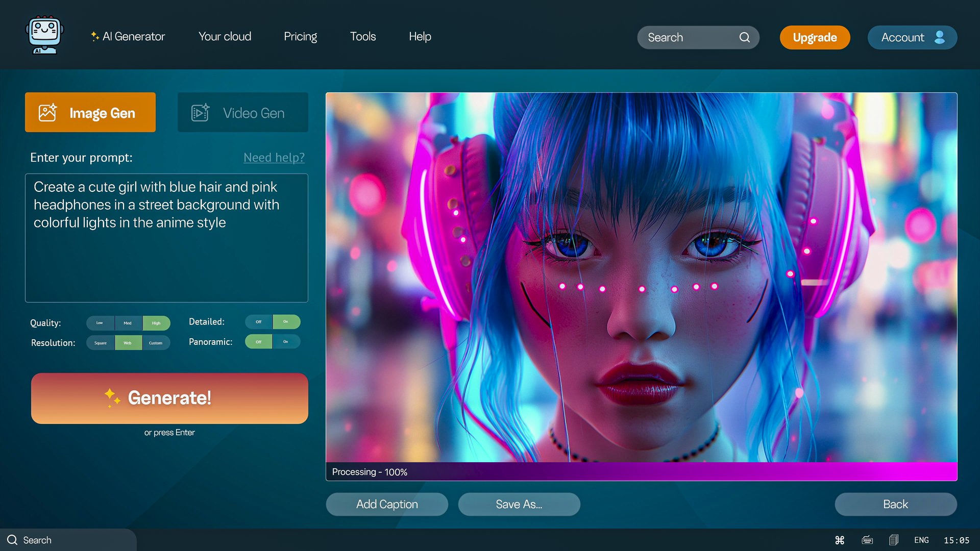Viewport: 980px width, 551px height.
Task: Click inside the prompt text field
Action: coord(166,237)
